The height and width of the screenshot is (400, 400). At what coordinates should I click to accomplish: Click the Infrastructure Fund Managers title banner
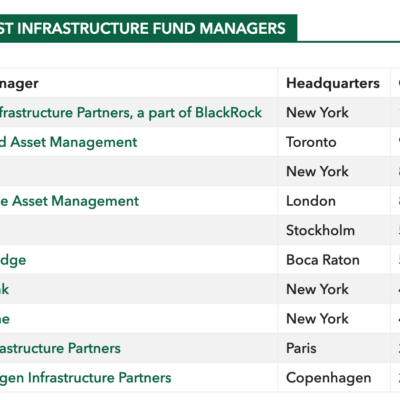[148, 28]
